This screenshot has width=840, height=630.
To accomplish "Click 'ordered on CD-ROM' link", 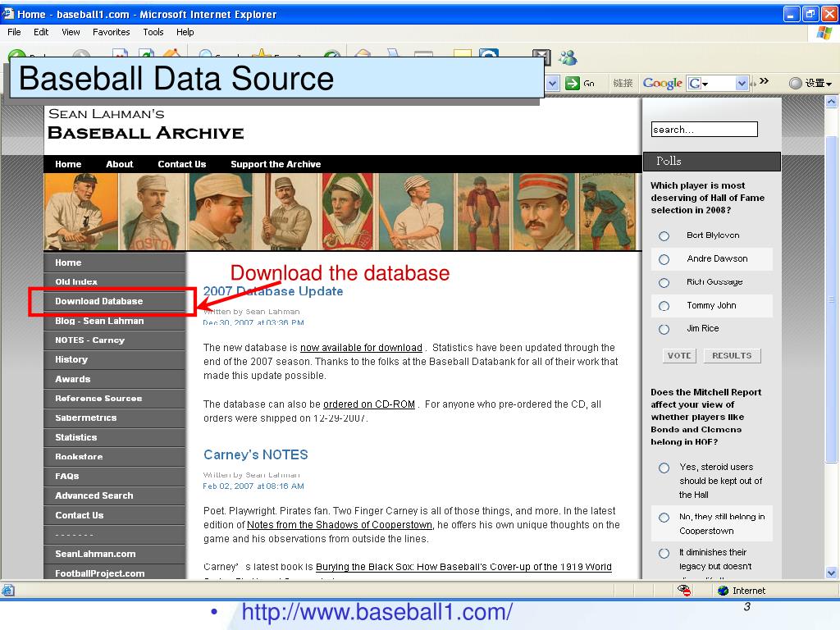I will (x=369, y=404).
